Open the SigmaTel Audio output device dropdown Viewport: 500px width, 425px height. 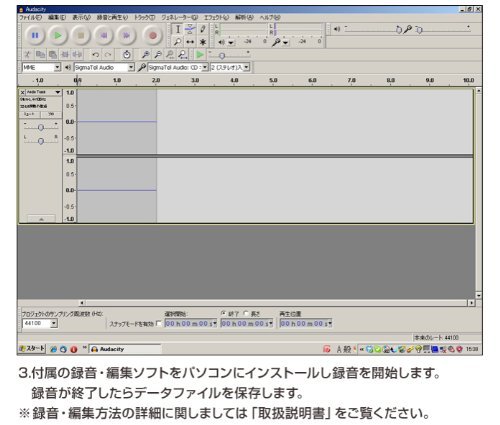131,67
